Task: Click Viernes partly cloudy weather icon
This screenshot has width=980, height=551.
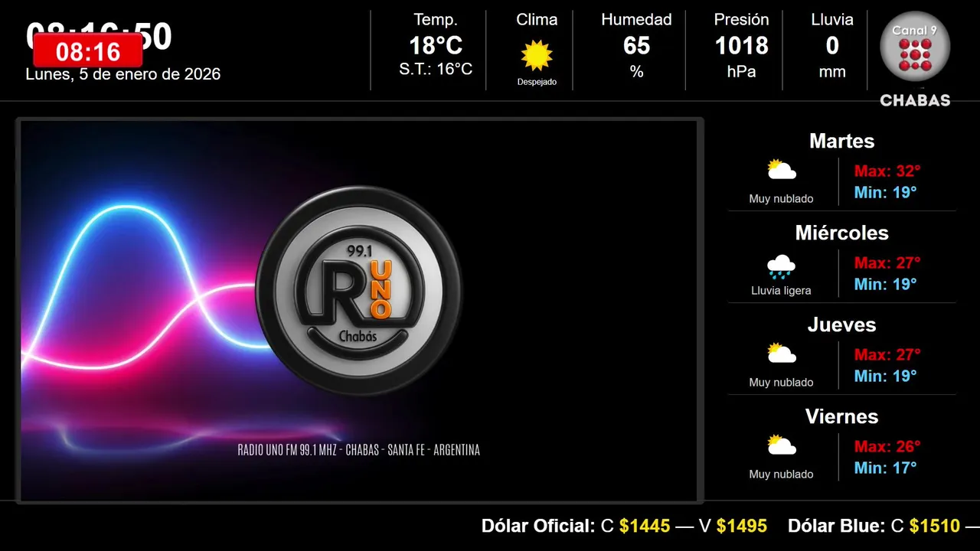Action: click(782, 445)
